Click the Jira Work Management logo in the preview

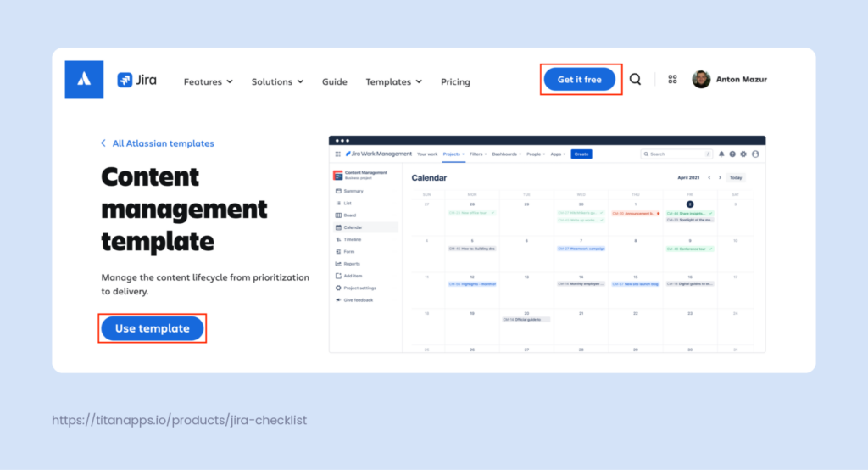(379, 154)
